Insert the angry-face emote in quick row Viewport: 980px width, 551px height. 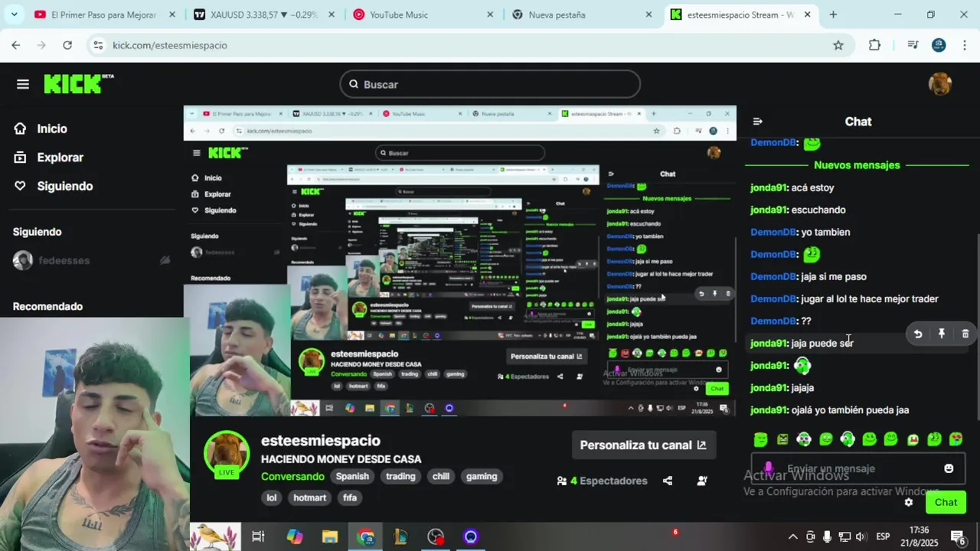[782, 439]
